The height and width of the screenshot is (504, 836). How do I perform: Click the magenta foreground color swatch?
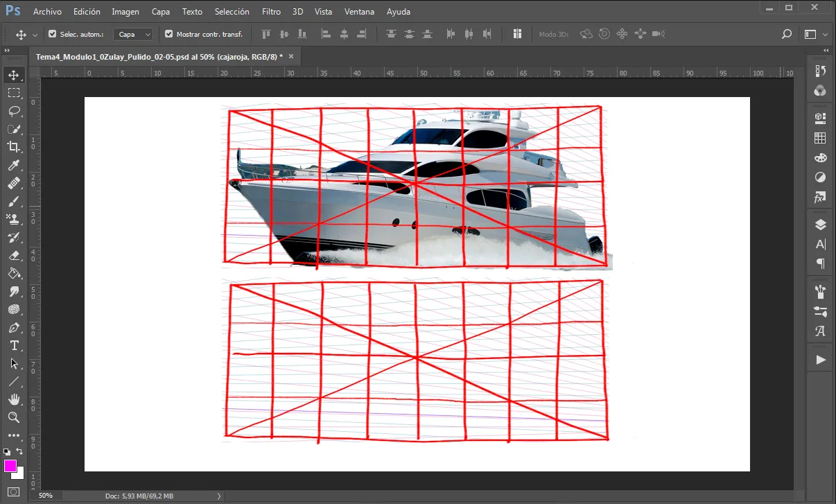[x=10, y=465]
